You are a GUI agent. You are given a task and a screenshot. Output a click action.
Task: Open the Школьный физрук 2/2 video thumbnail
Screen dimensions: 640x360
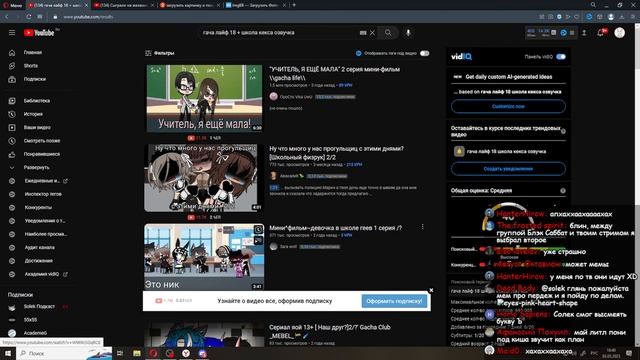tap(203, 178)
